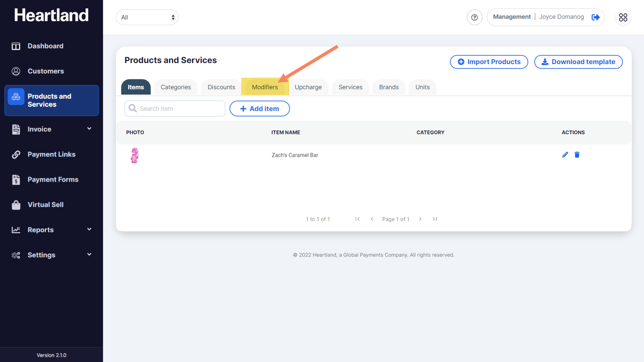
Task: Open the apps grid icon in top right
Action: (623, 18)
